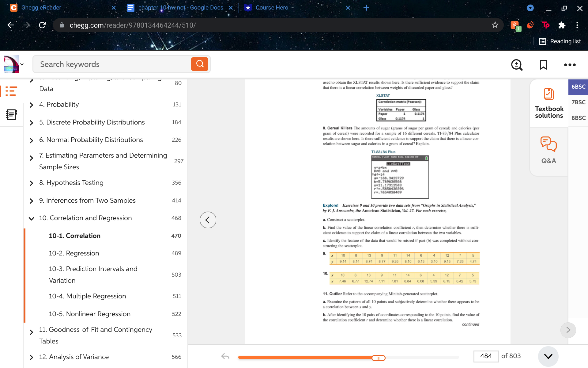
Task: Open the notes panel icon
Action: 11,115
